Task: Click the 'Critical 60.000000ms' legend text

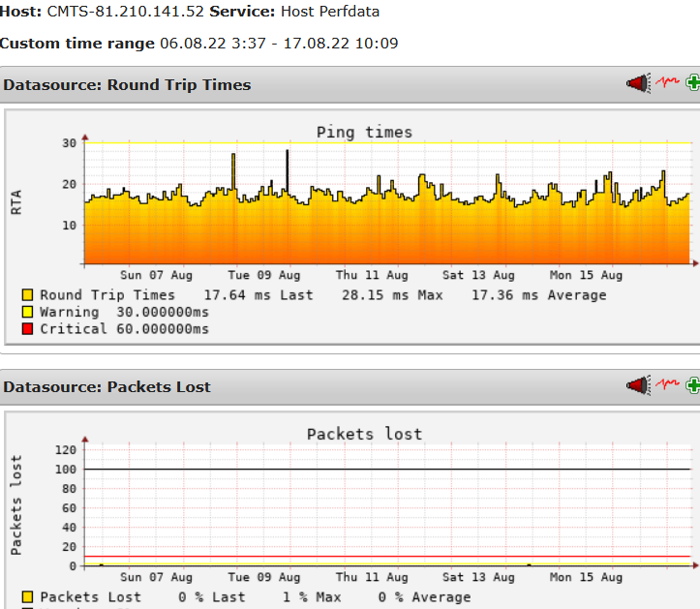Action: pos(124,329)
